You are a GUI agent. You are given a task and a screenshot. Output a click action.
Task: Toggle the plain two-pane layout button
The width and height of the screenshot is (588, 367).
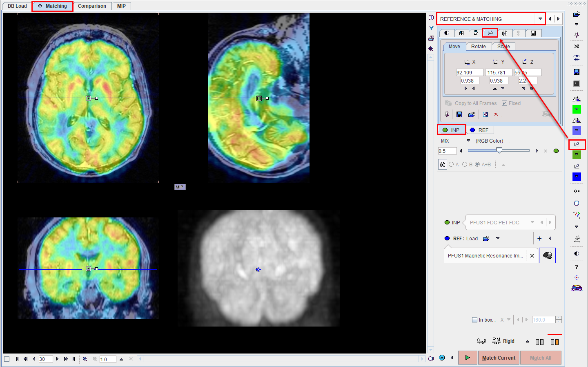(539, 342)
